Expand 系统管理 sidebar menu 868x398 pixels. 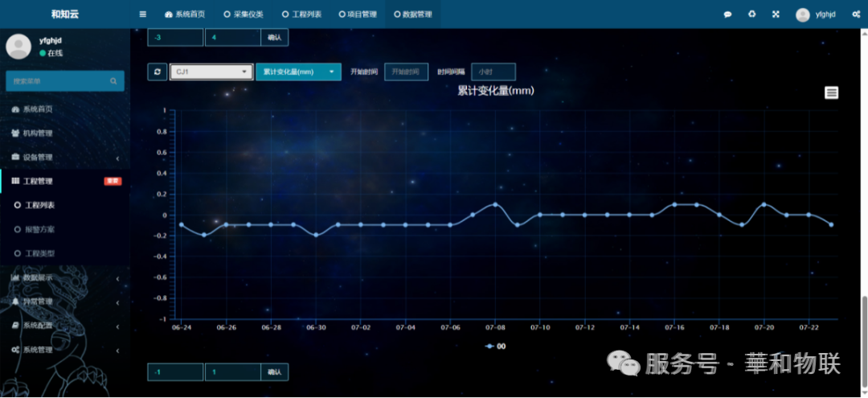[65, 350]
